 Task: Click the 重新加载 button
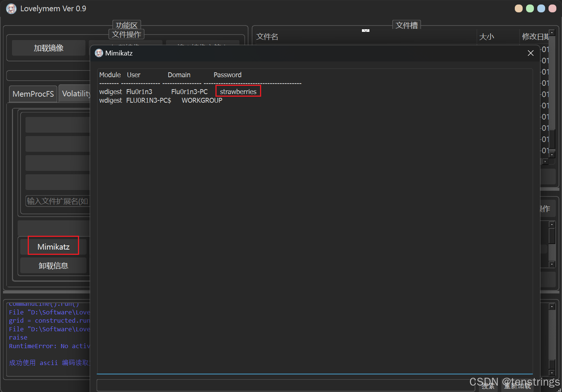[517, 386]
